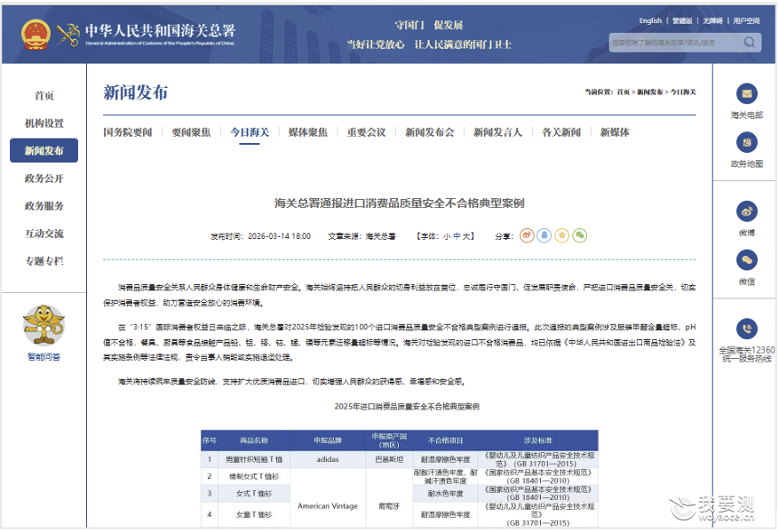Open 用户空间 user space

[746, 20]
